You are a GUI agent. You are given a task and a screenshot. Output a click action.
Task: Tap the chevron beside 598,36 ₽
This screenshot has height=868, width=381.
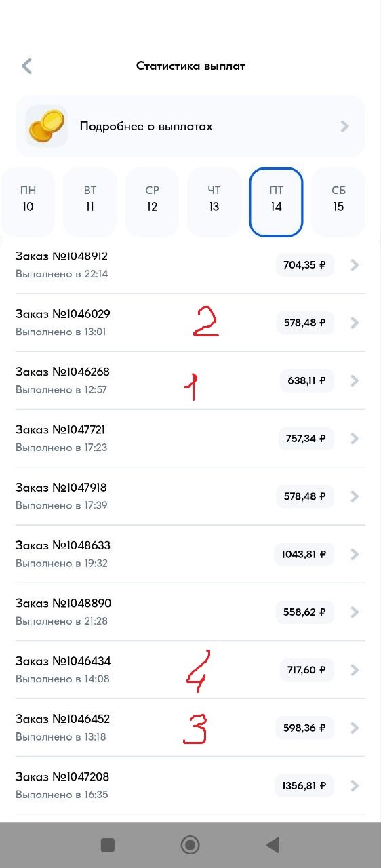click(x=355, y=728)
